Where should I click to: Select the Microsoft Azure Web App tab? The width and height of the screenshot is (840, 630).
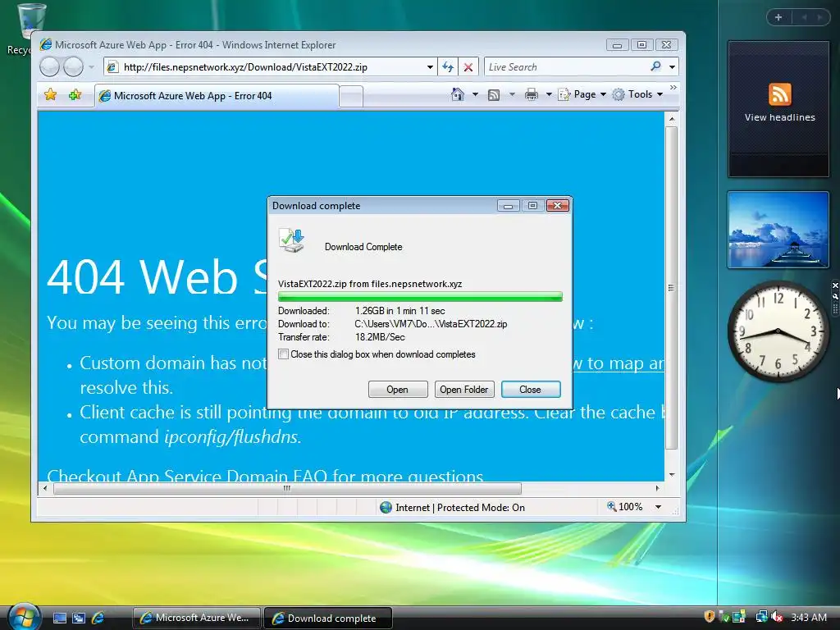click(x=217, y=96)
